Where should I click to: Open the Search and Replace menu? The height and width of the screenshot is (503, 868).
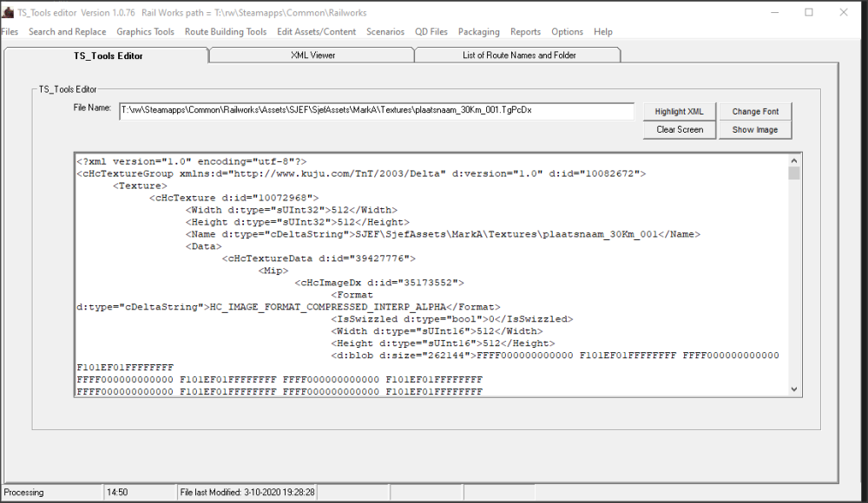[x=67, y=32]
